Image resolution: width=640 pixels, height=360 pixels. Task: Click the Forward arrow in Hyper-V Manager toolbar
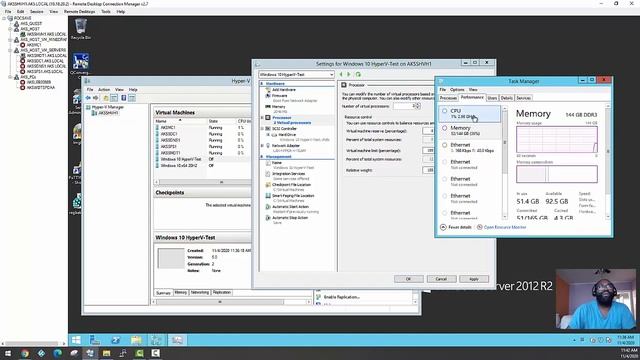tap(96, 98)
